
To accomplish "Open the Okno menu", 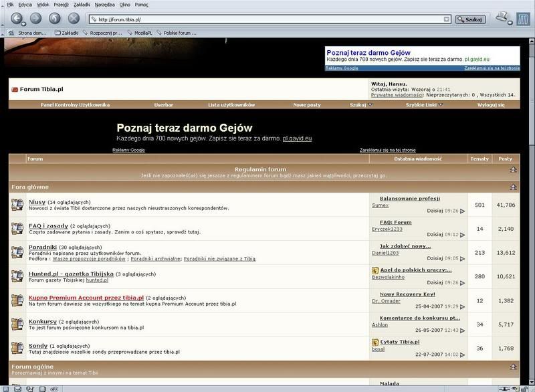I will click(x=125, y=5).
